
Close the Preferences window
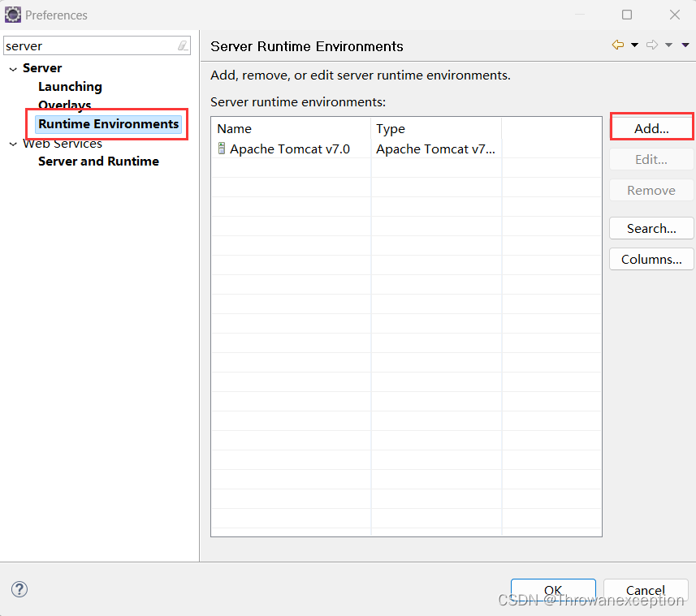(675, 15)
